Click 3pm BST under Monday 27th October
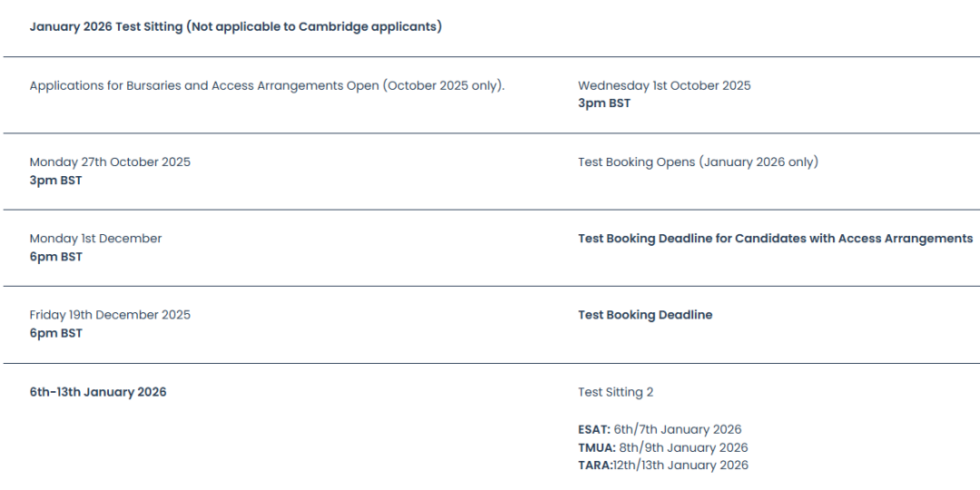980x490 pixels. click(x=55, y=181)
